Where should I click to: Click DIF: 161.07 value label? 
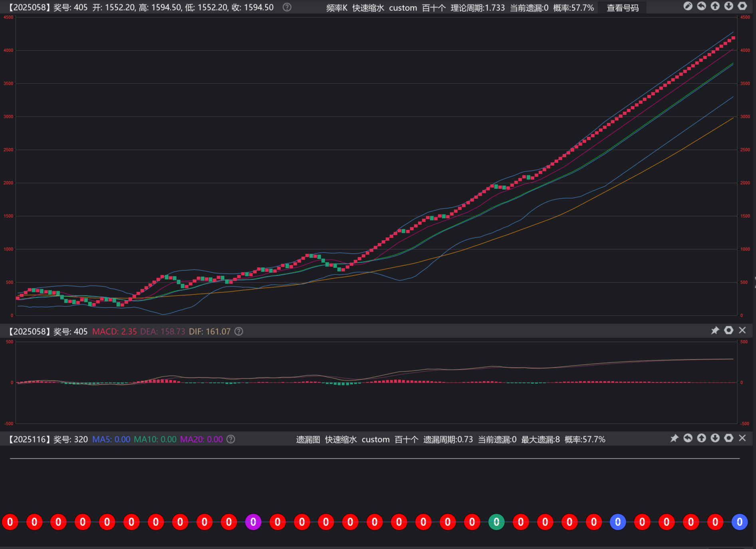click(x=210, y=332)
